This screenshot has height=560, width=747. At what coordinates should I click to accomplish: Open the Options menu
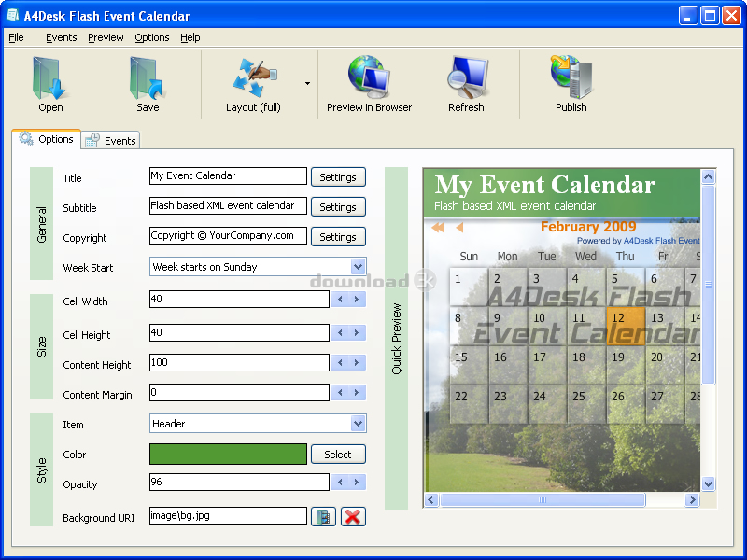point(152,37)
